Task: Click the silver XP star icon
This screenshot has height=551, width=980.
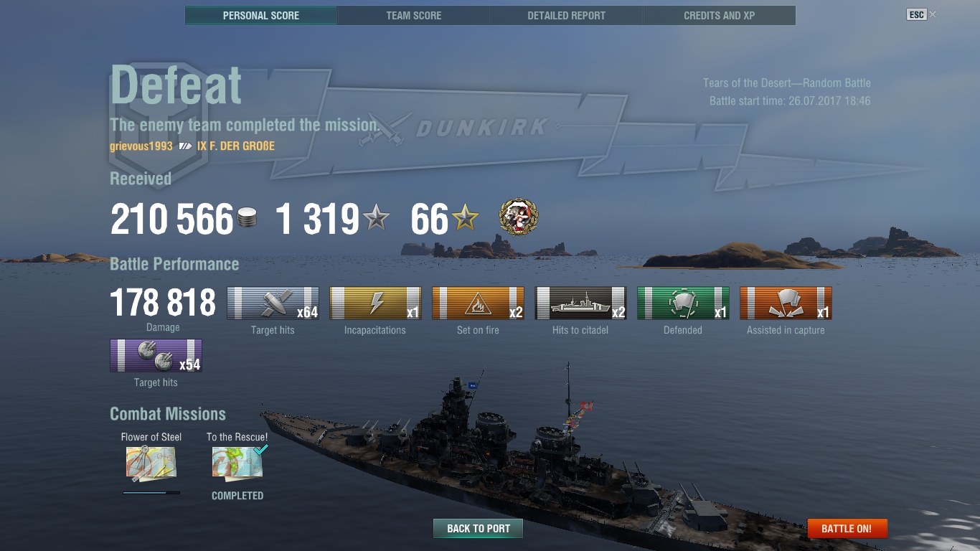Action: (x=376, y=218)
